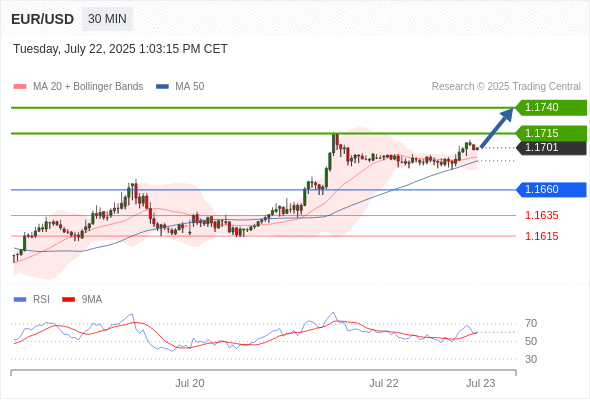The image size is (590, 400).
Task: Click the pink MA 20 legend swatch
Action: tap(20, 87)
